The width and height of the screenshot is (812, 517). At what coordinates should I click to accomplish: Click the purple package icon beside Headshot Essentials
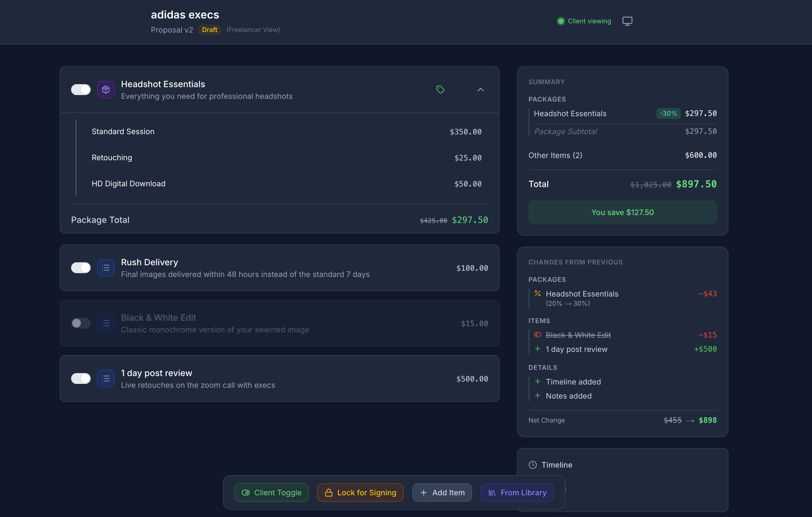[106, 89]
